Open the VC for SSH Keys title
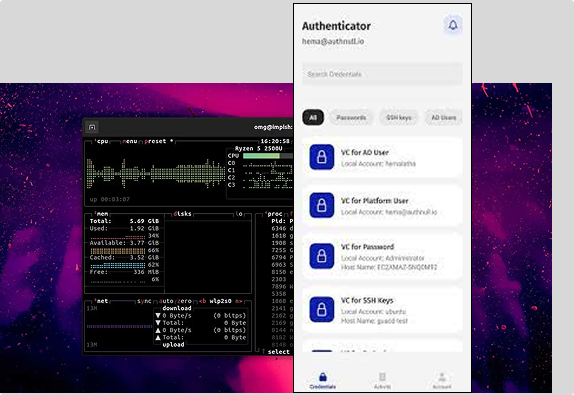574x395 pixels. (367, 300)
